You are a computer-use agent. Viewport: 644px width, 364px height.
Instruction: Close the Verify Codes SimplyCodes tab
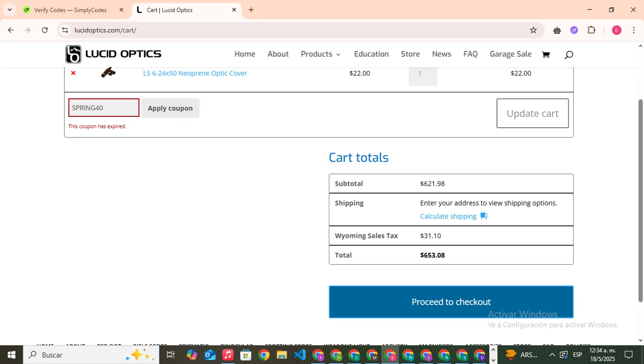pyautogui.click(x=121, y=10)
